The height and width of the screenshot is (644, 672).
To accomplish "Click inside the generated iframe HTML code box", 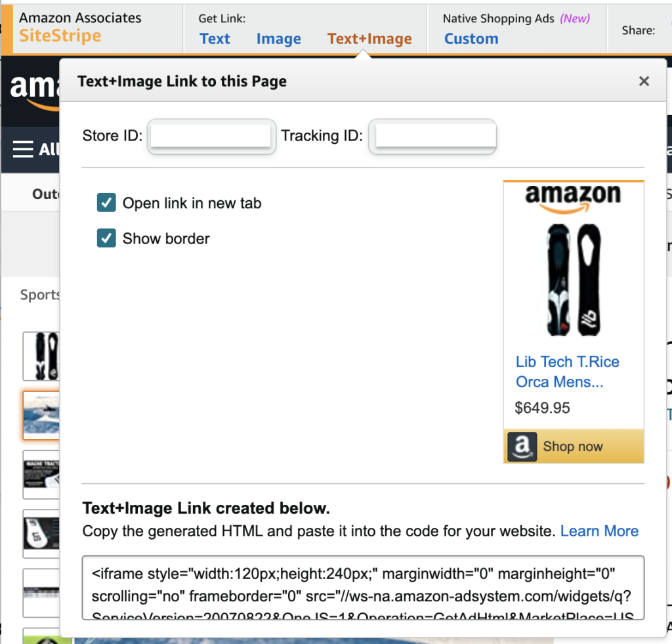I will [363, 588].
